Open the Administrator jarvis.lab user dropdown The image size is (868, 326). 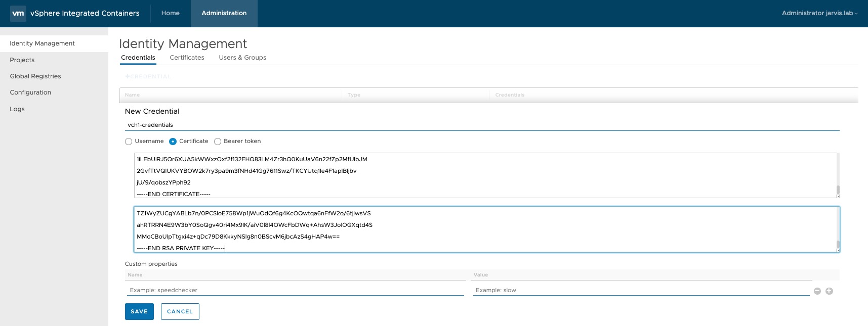pos(819,13)
